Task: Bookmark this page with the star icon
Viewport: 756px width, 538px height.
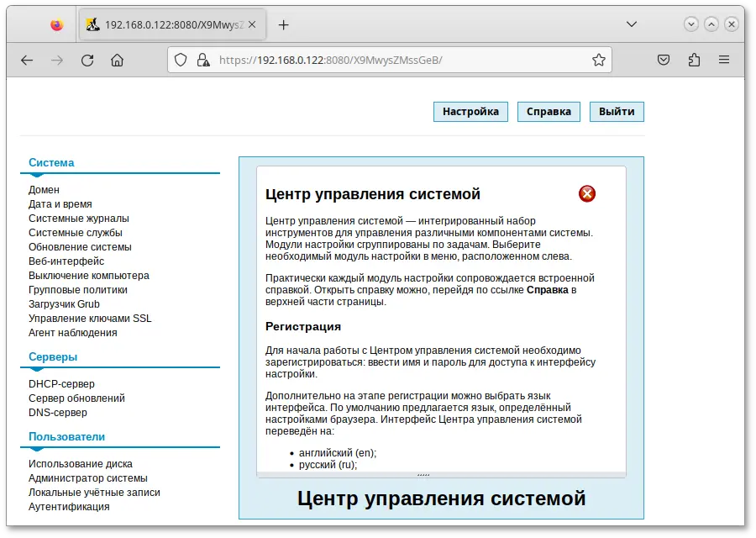Action: pos(599,60)
